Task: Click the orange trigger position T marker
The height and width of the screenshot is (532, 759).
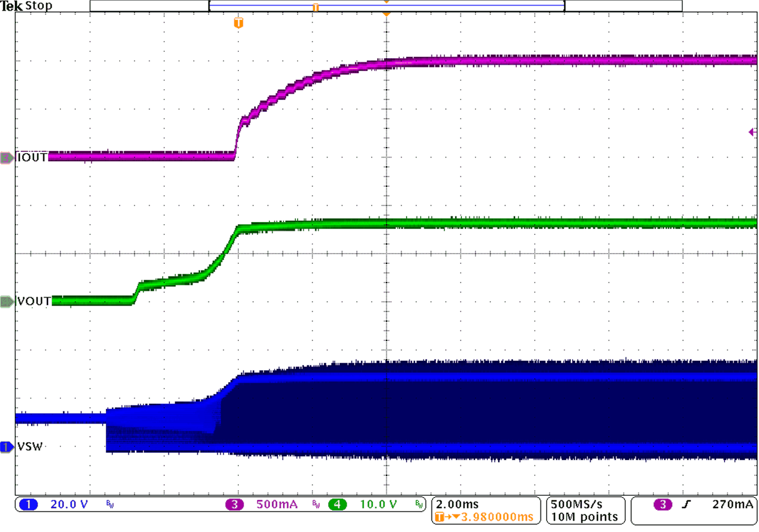Action: click(238, 23)
